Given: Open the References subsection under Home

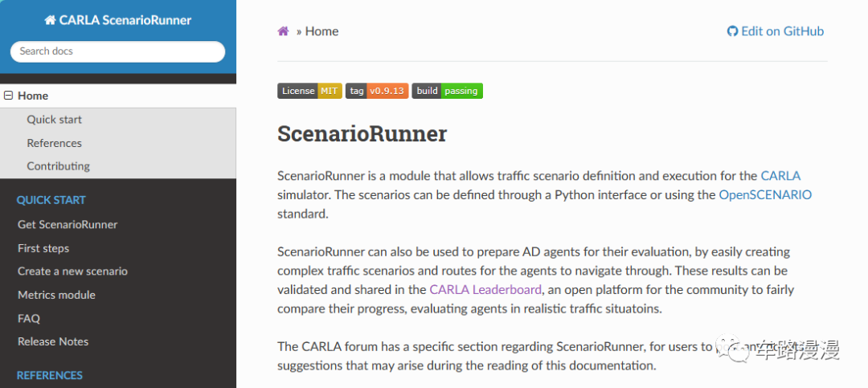Looking at the screenshot, I should (55, 143).
